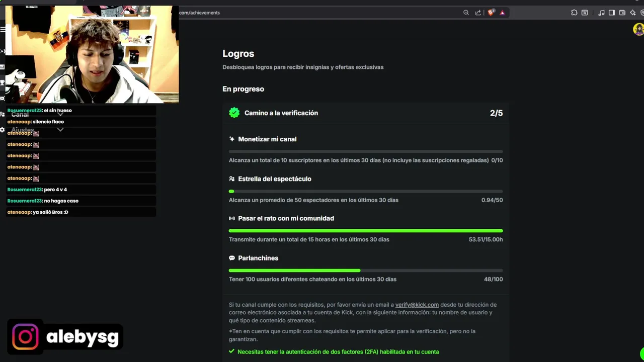Click the tab search icon in browser toolbar
The image size is (644, 362).
click(585, 13)
